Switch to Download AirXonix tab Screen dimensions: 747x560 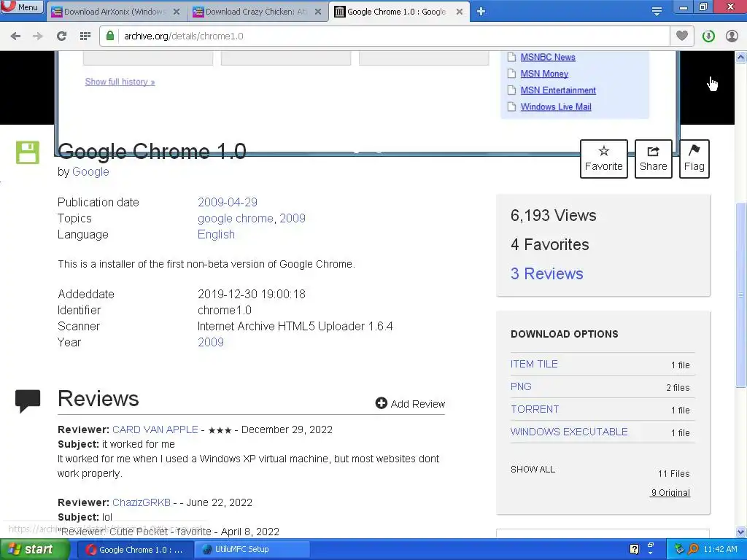point(115,12)
